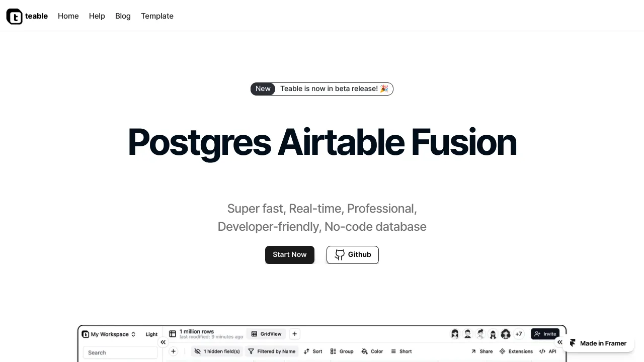Click the Start Now button
The height and width of the screenshot is (362, 644).
(x=290, y=254)
